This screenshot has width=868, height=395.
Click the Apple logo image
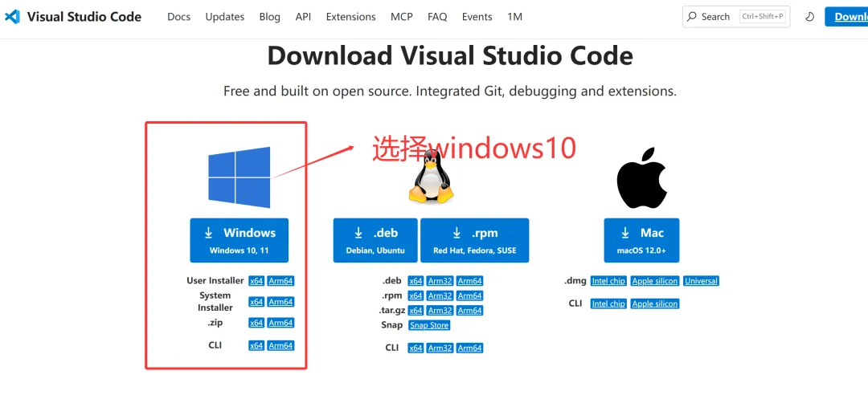click(x=641, y=178)
